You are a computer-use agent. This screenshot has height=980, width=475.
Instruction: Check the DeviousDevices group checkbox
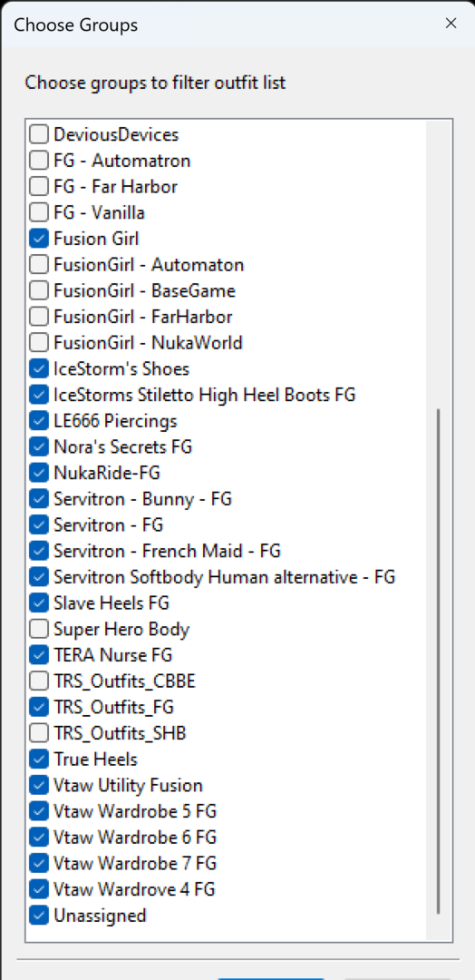click(39, 134)
